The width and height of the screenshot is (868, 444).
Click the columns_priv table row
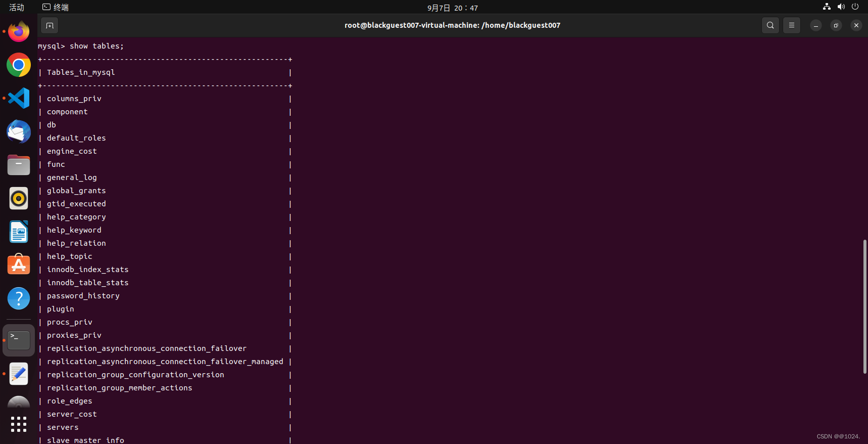tap(165, 99)
